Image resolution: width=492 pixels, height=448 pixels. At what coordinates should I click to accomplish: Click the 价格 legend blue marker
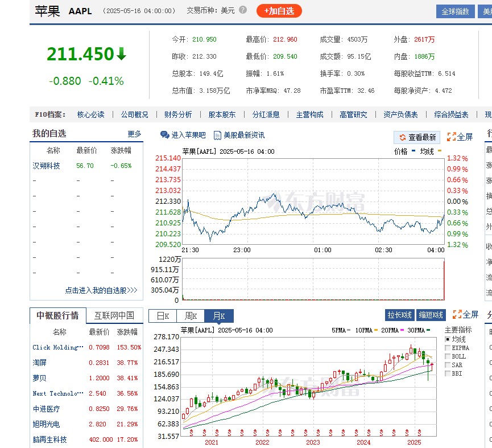414,151
